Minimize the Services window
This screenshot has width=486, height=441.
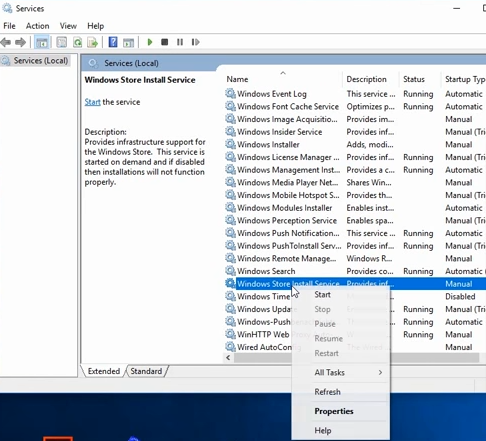click(457, 8)
